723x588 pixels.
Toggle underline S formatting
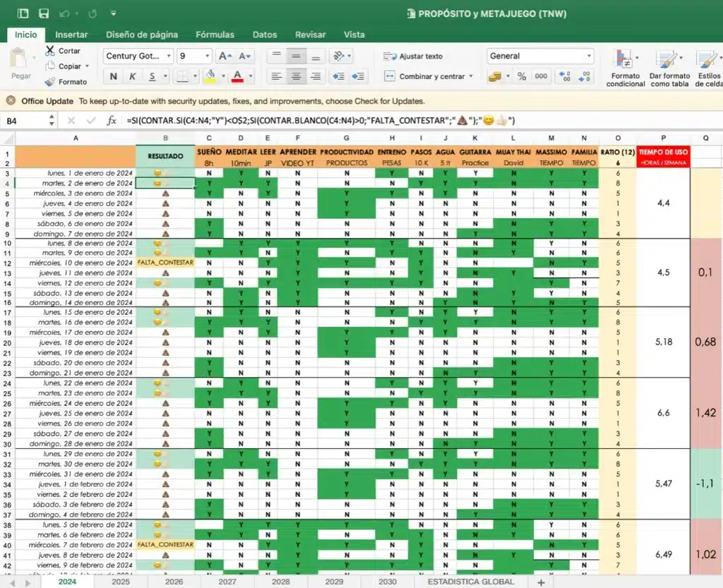tap(152, 76)
